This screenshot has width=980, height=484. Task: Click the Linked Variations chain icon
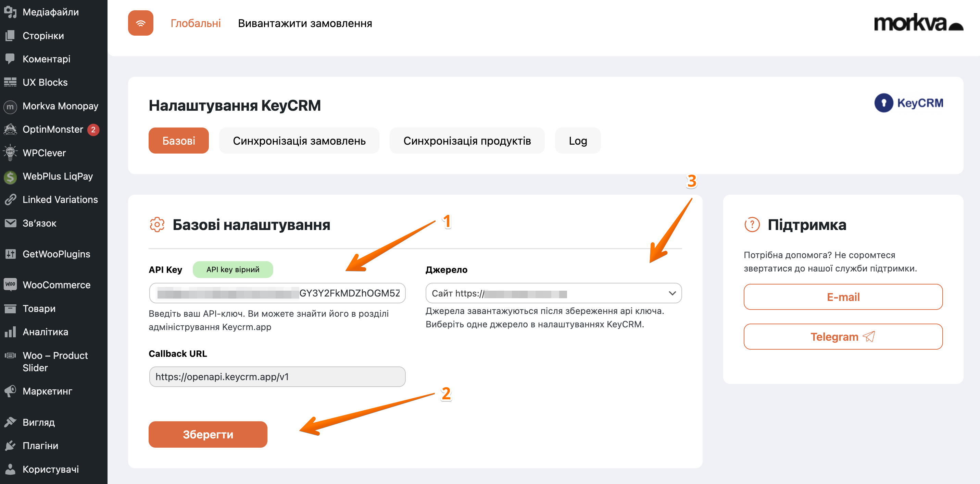point(10,199)
